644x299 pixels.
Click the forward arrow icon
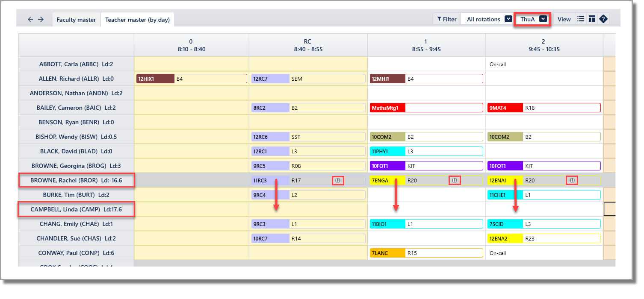click(41, 20)
